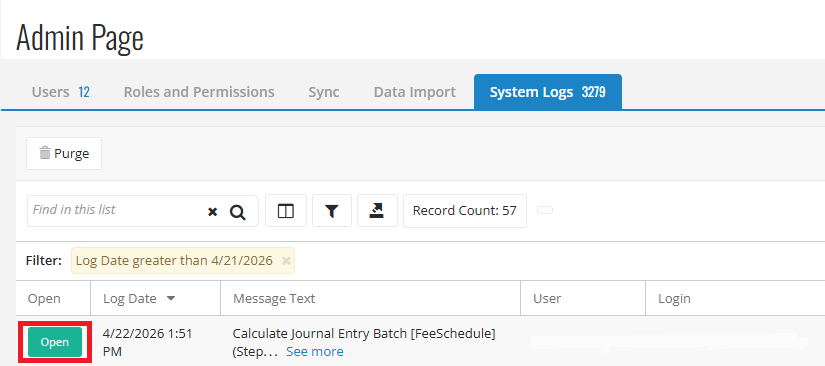
Task: Click the Record Count: 57 box
Action: pyautogui.click(x=465, y=211)
